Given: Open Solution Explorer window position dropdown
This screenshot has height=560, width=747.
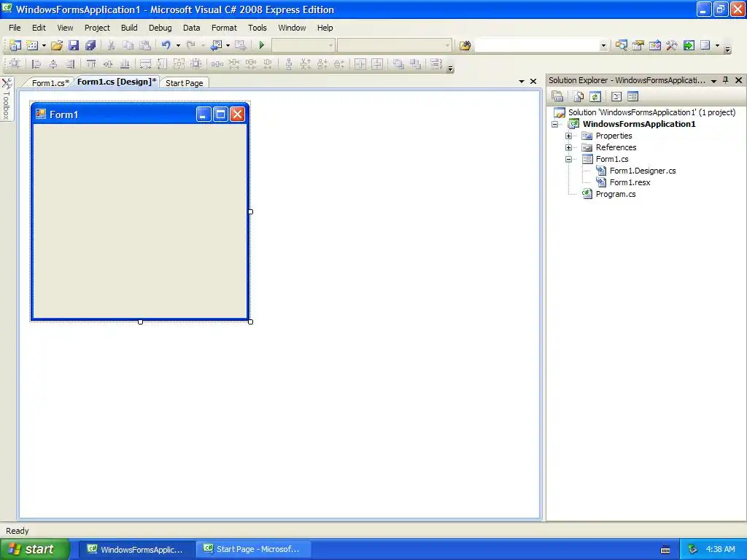Looking at the screenshot, I should [713, 81].
